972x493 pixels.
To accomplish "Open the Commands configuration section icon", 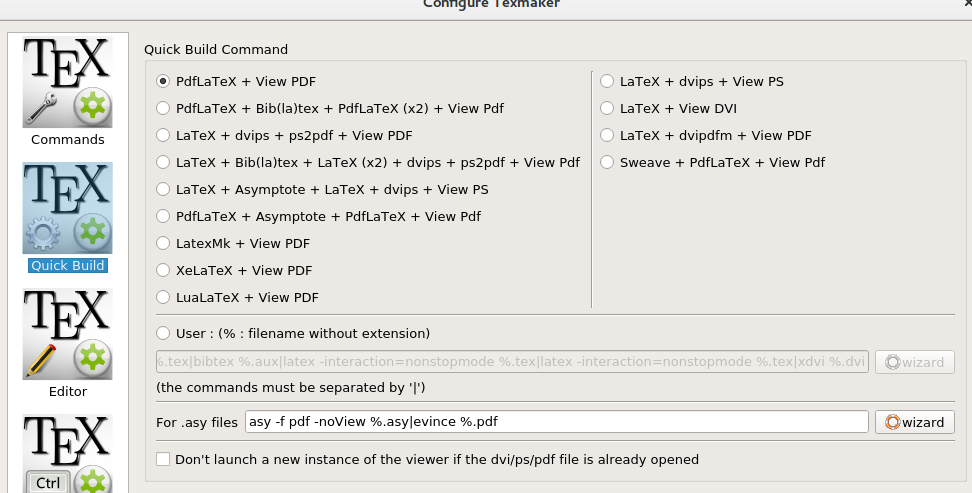I will tap(68, 82).
